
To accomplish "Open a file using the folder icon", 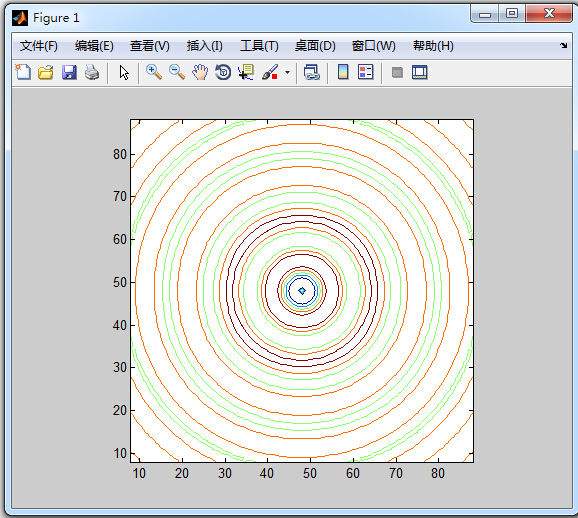I will [46, 72].
